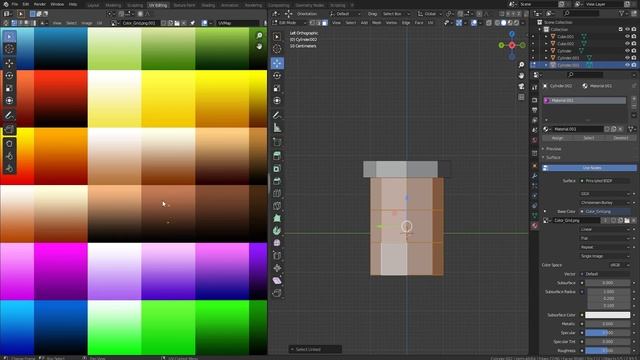Select the Rotate tool in 3D viewport toolbar

pos(277,76)
